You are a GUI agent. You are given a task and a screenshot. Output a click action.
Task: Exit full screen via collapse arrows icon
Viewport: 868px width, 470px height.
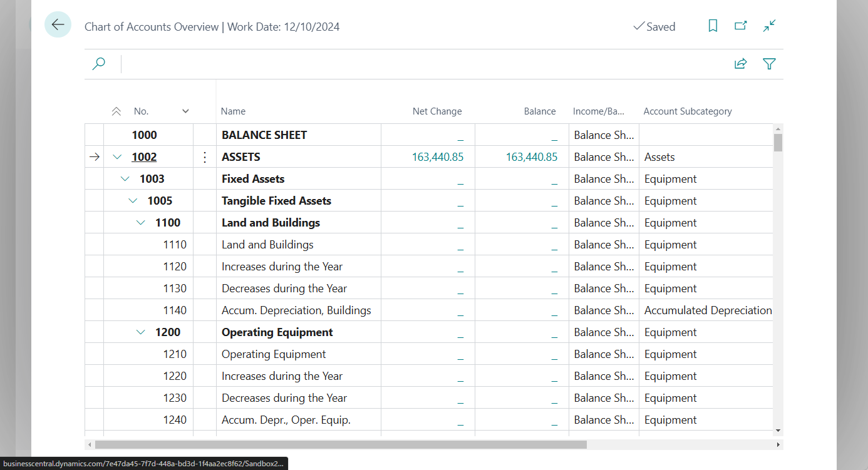pyautogui.click(x=769, y=26)
